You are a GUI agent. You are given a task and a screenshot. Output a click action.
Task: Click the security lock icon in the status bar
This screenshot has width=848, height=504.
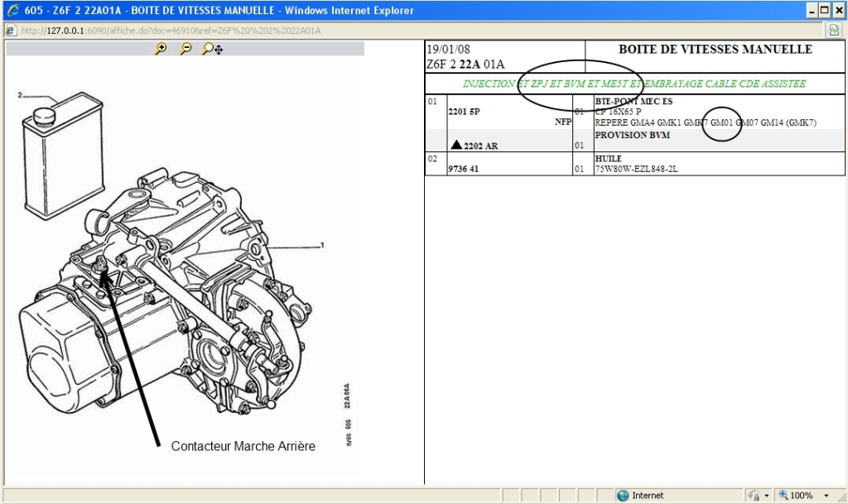coord(754,495)
